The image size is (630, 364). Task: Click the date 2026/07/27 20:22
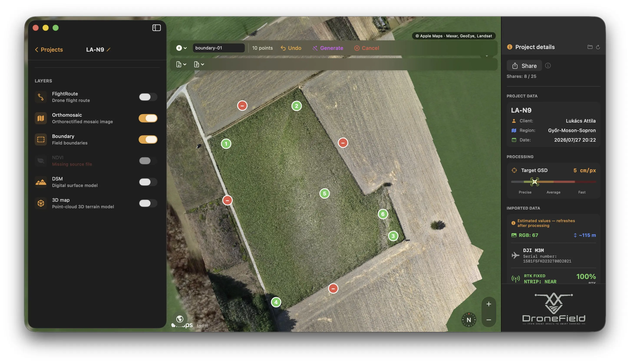pyautogui.click(x=575, y=140)
